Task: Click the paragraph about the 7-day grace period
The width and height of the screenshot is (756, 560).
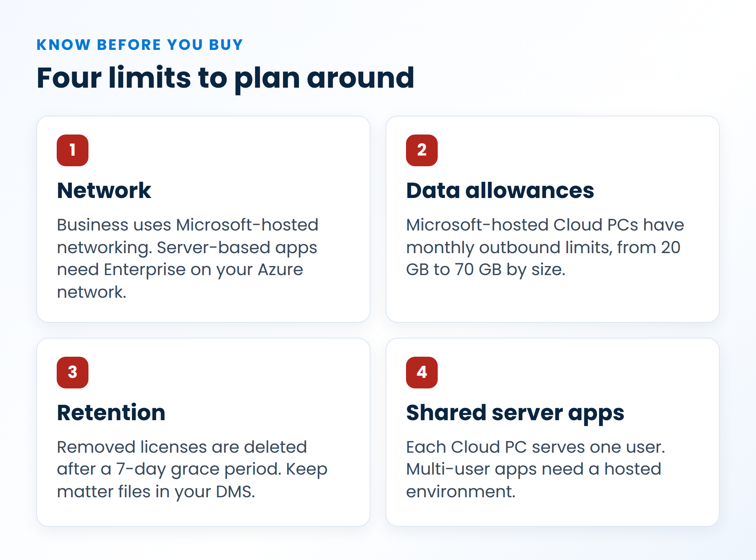Action: tap(192, 470)
